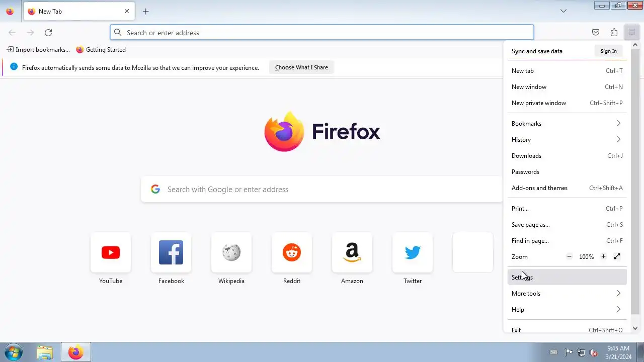This screenshot has width=644, height=362.
Task: Click the taskbar clock showing 9:45 AM
Action: [618, 352]
